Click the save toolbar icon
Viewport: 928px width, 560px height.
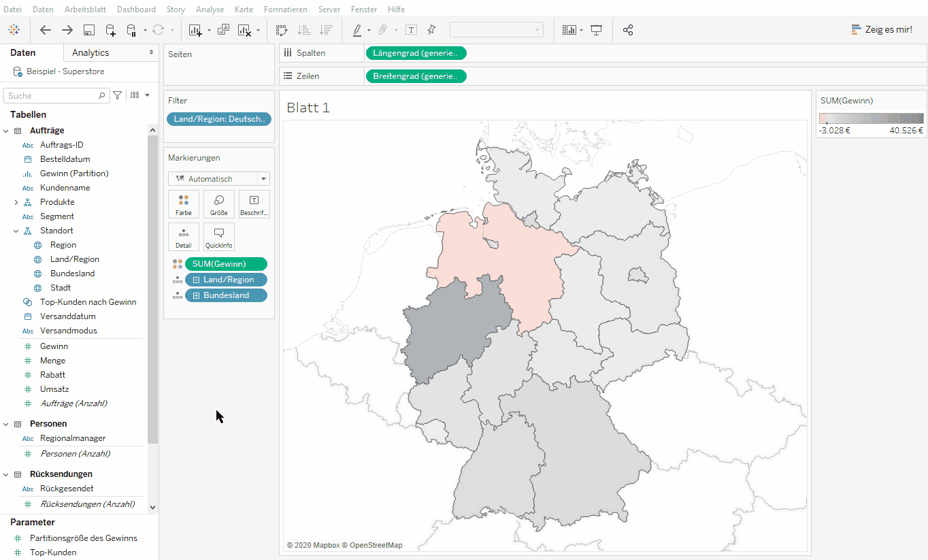point(89,30)
